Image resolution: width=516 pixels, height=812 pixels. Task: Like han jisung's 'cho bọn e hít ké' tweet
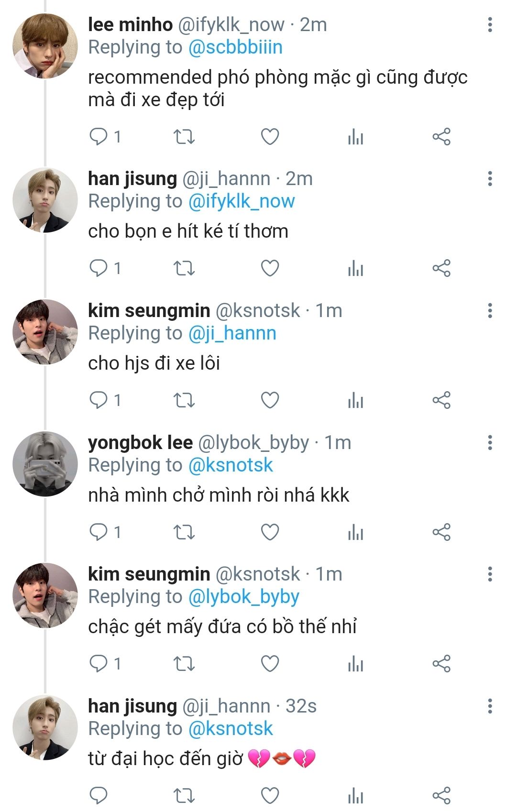(270, 268)
